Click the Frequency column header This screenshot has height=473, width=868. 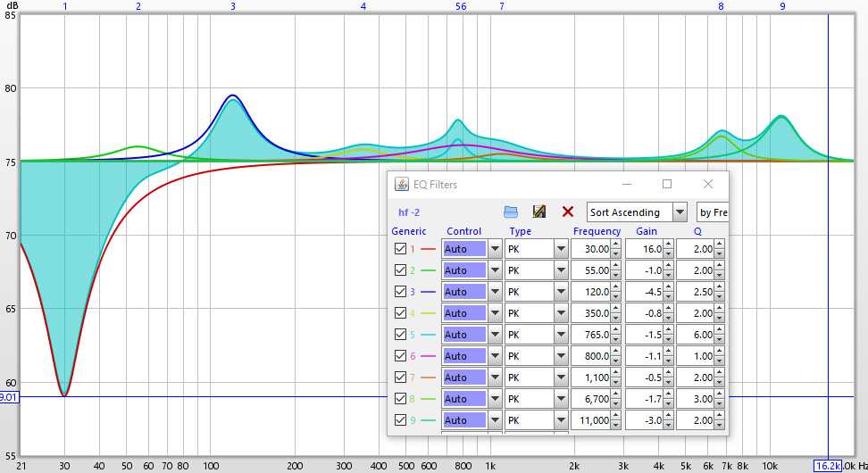coord(597,231)
